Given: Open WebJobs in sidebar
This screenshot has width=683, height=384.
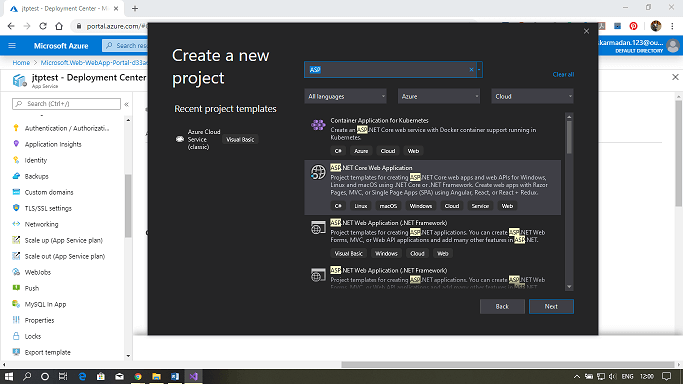Looking at the screenshot, I should (x=37, y=272).
